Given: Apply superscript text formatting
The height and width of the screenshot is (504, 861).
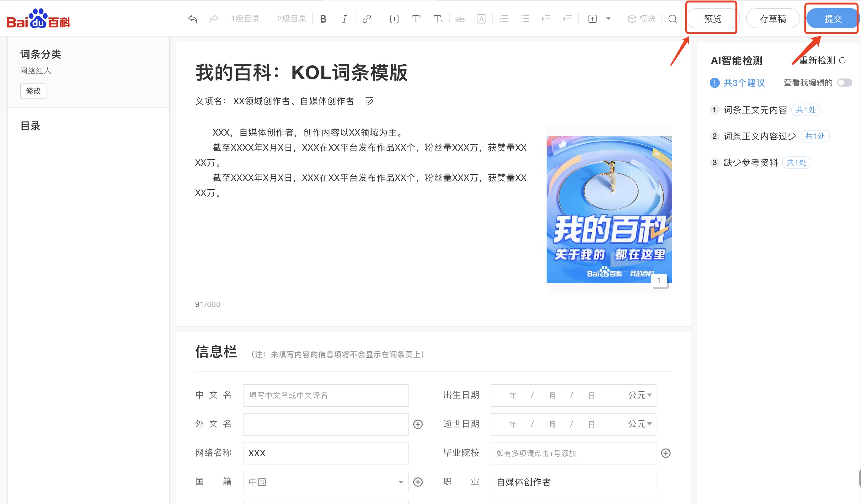Looking at the screenshot, I should [416, 19].
